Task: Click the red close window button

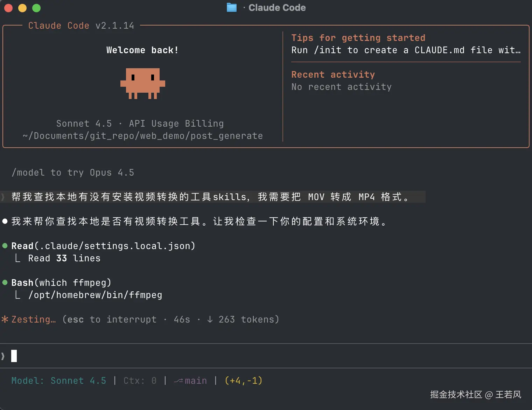Action: tap(8, 8)
